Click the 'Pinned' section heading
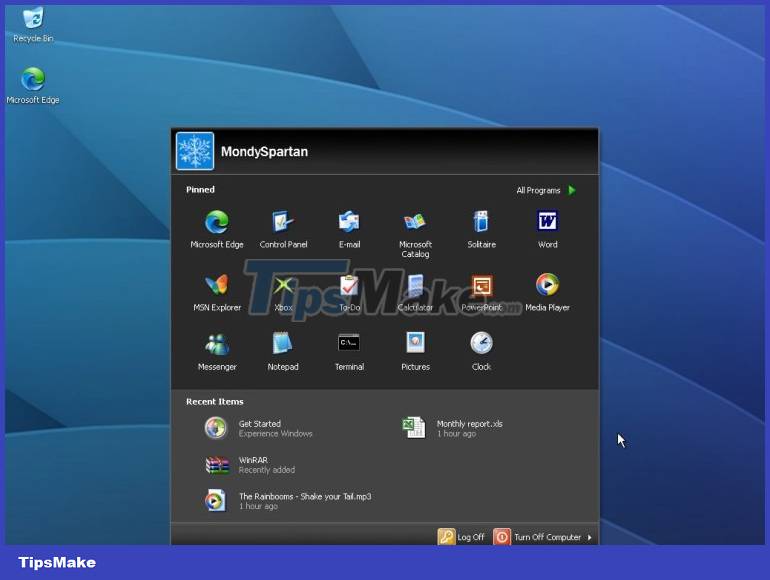 200,190
